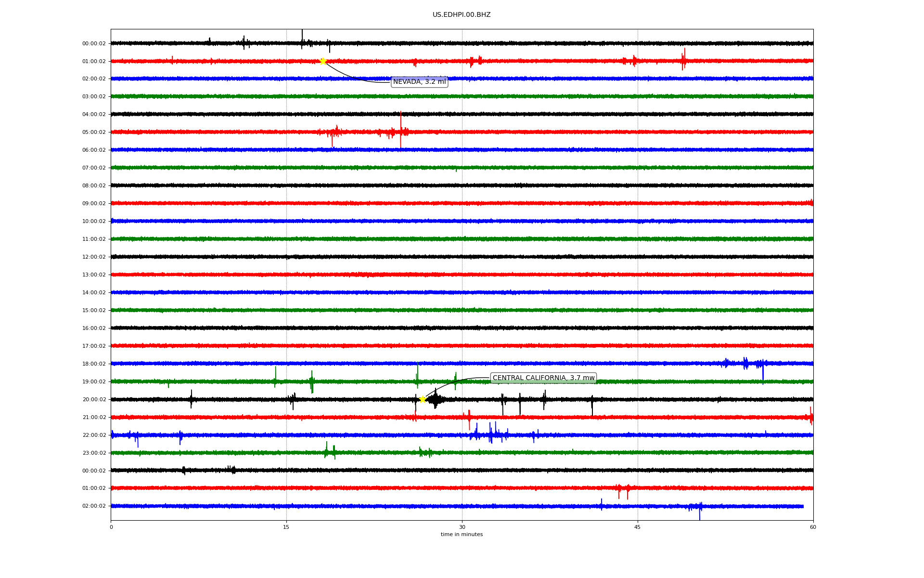Click the 03:00:02 time label
Screen dimensions: 924x578
[x=94, y=97]
